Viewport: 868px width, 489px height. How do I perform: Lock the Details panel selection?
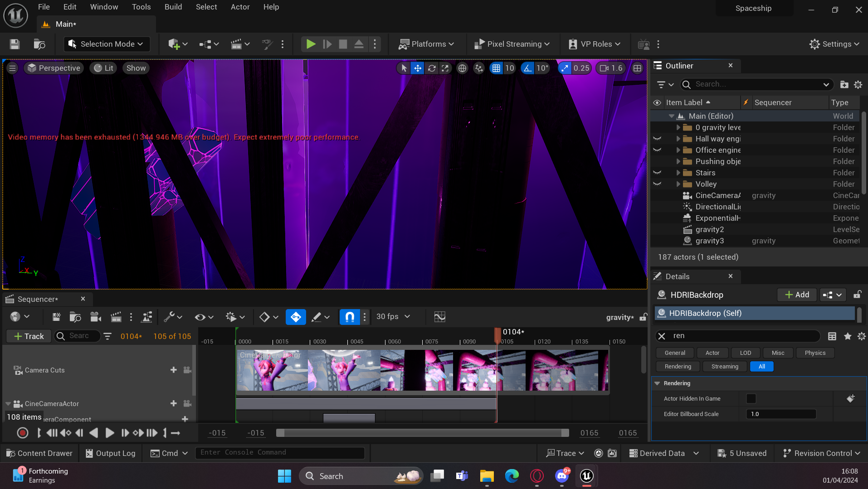tap(857, 295)
